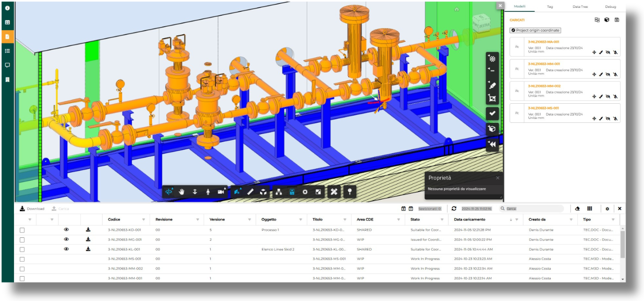The image size is (644, 301).
Task: Tick the checkbox for row 3-NL210653-MS-001
Action: click(22, 259)
